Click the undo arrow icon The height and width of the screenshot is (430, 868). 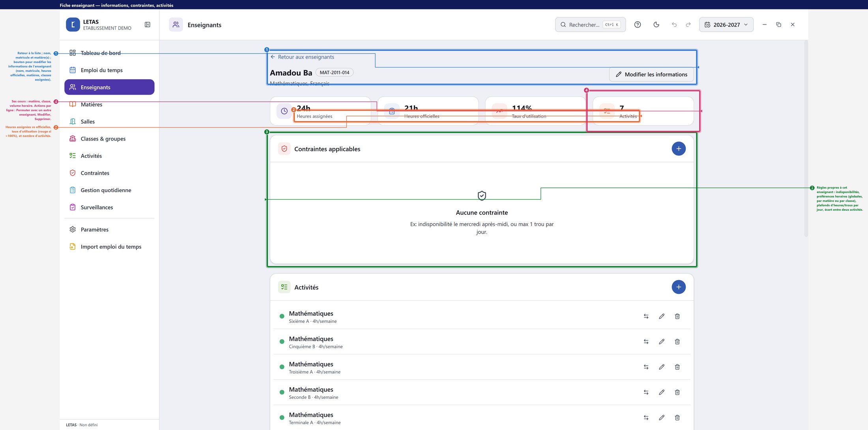tap(674, 24)
